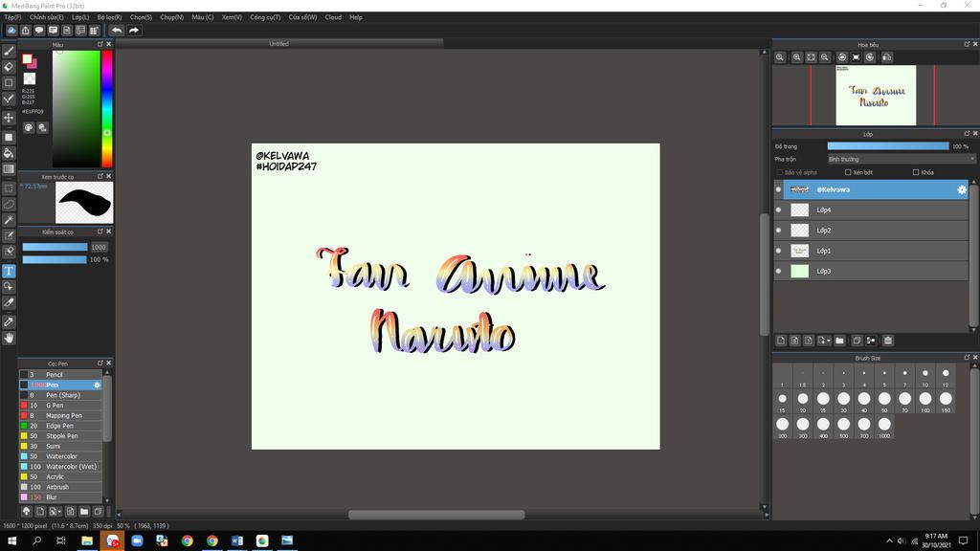This screenshot has height=551, width=980.
Task: Click the rainbow hue bar
Action: pyautogui.click(x=107, y=109)
